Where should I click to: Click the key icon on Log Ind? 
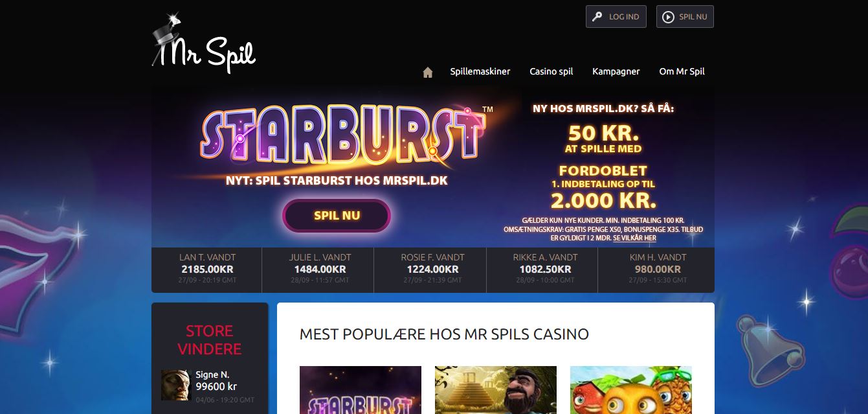(x=597, y=17)
